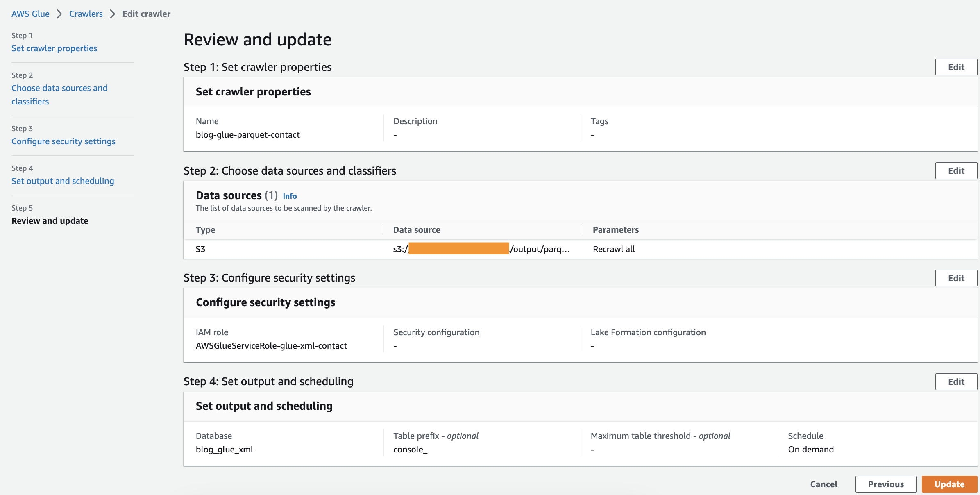980x495 pixels.
Task: Edit Step 2 data sources section
Action: [956, 171]
